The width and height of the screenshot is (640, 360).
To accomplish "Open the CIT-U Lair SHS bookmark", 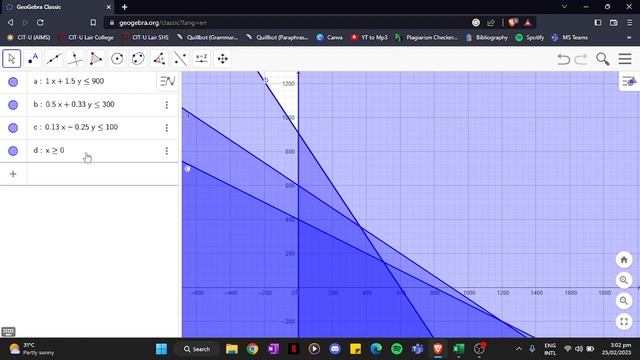I will pos(145,37).
